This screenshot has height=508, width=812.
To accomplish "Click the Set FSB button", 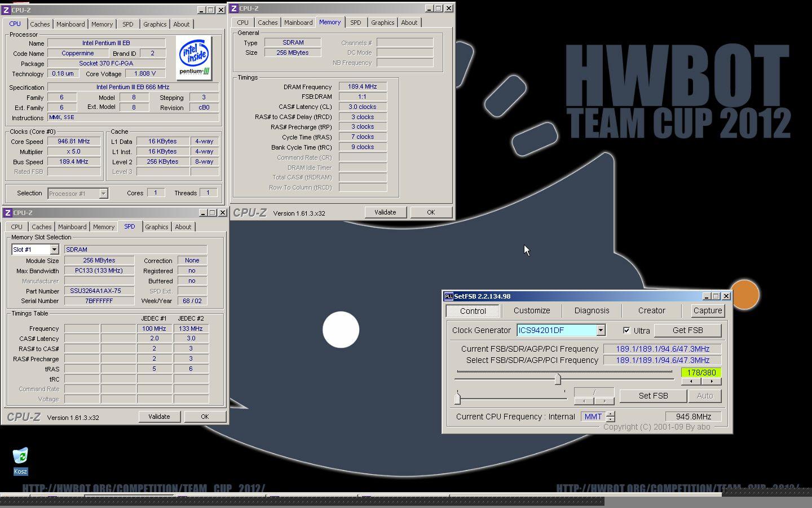I will coord(654,396).
